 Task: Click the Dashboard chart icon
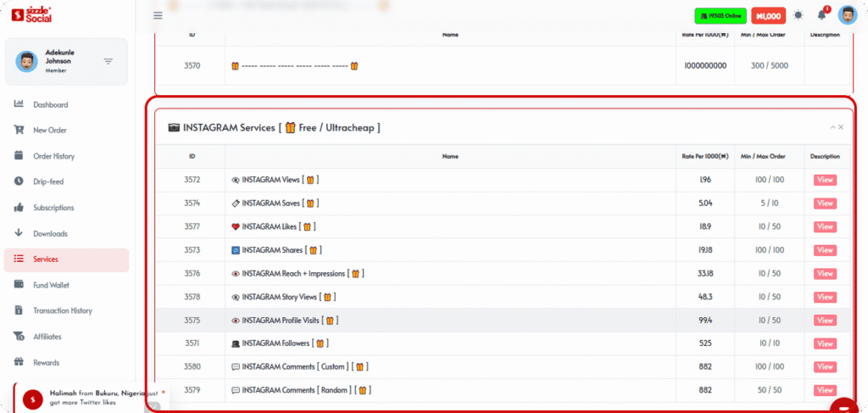[19, 104]
